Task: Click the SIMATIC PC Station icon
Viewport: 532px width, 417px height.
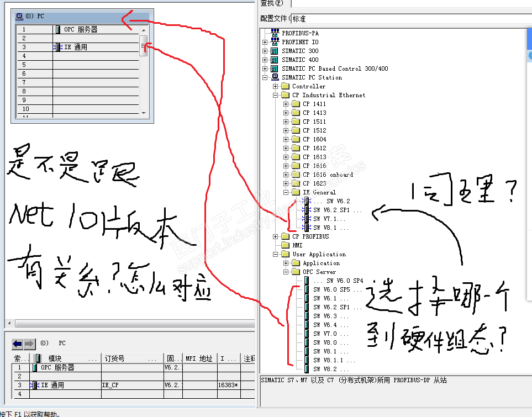Action: click(x=275, y=77)
